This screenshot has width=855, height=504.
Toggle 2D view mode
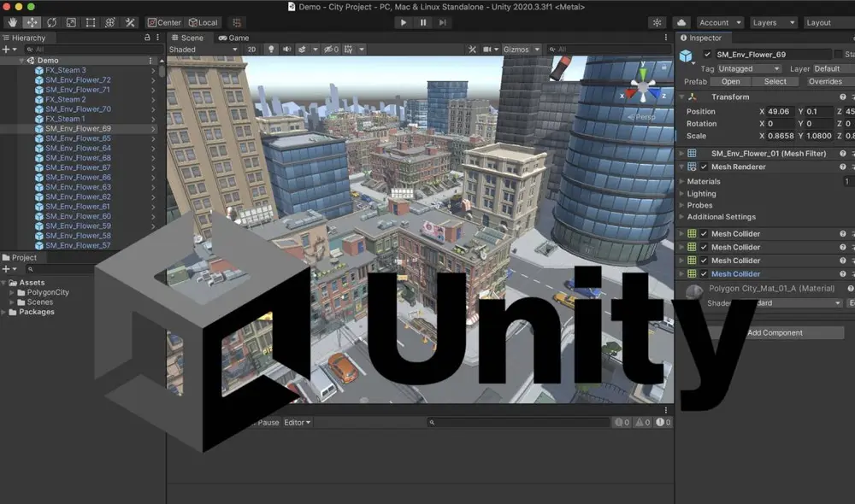pos(251,49)
